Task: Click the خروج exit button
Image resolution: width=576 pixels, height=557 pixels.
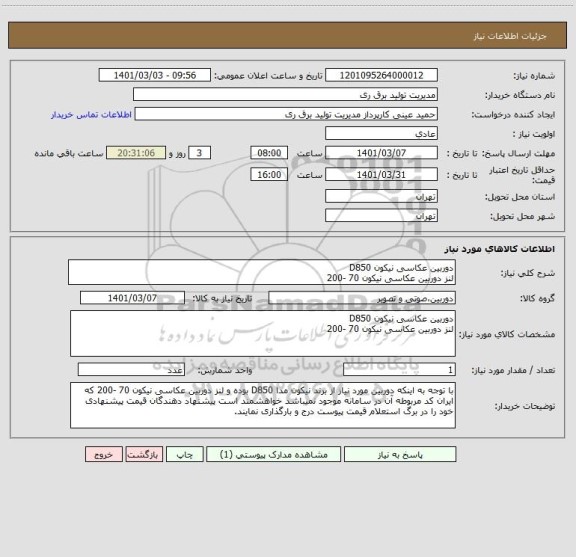Action: click(x=104, y=454)
